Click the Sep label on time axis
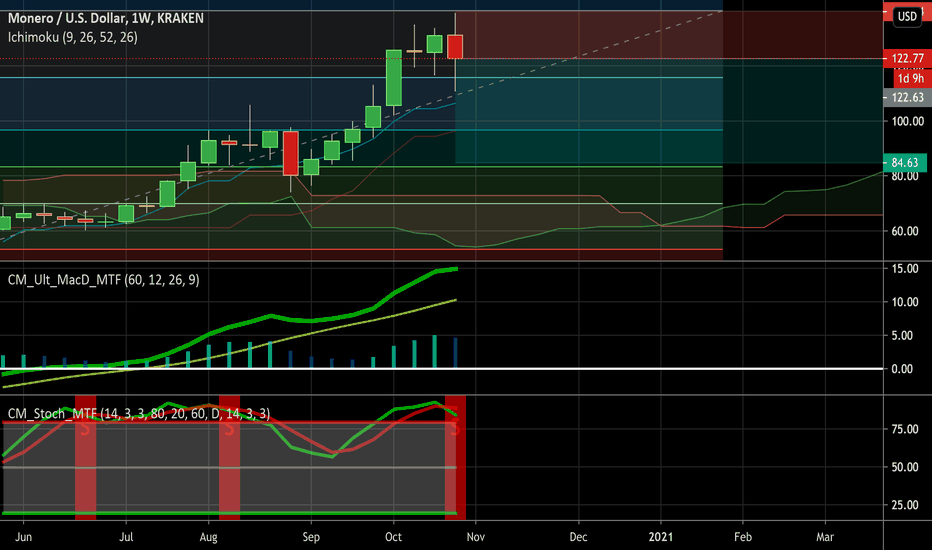This screenshot has height=550, width=932. (311, 537)
